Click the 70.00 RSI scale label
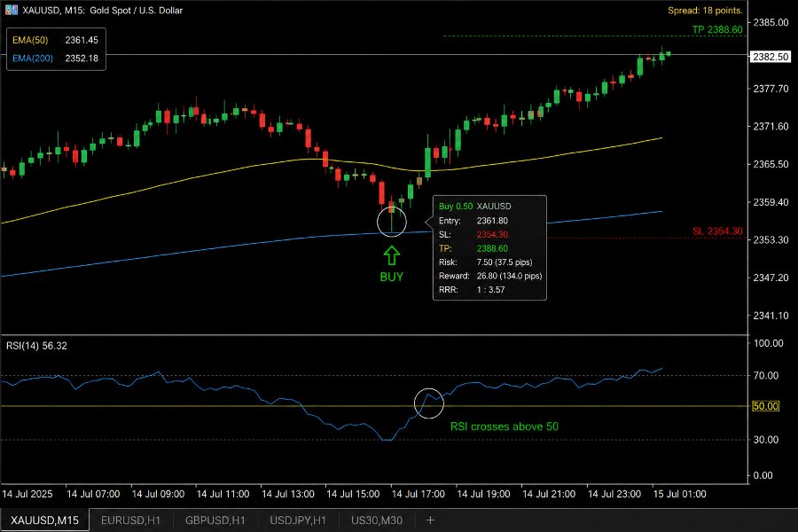The width and height of the screenshot is (798, 532). click(766, 376)
